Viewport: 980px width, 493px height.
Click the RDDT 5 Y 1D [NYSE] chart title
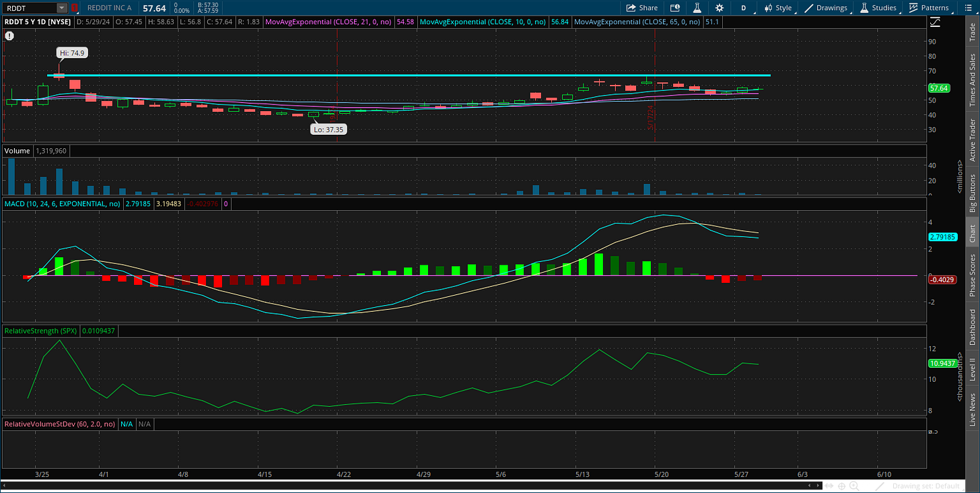tap(38, 22)
